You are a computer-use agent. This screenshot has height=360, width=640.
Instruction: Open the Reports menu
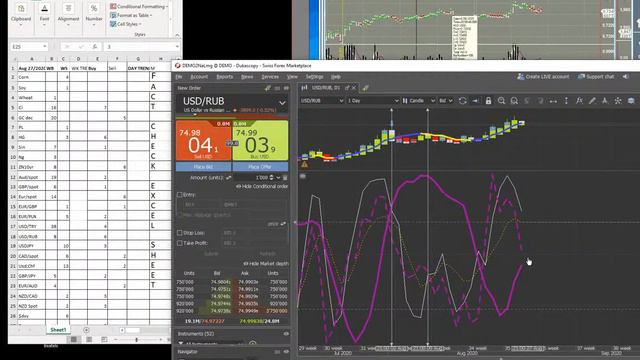pos(224,77)
